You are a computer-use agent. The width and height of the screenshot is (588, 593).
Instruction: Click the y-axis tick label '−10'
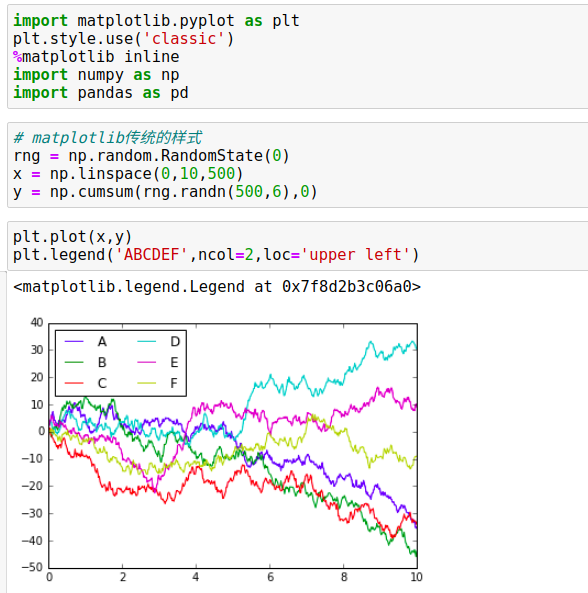tap(33, 459)
